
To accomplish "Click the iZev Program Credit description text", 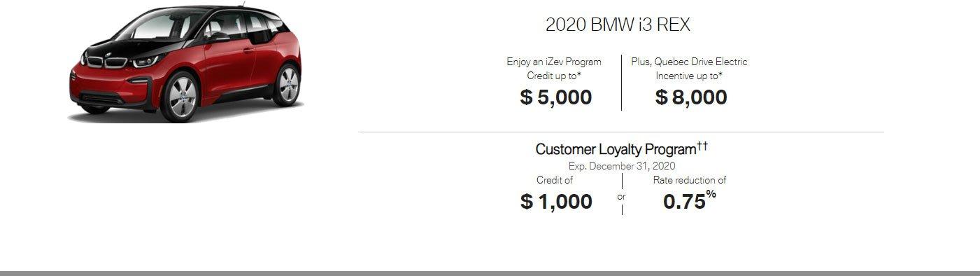I will 554,69.
